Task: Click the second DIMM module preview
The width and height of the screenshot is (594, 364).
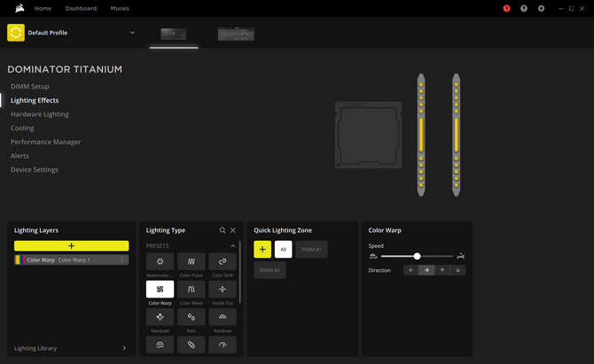Action: 456,135
